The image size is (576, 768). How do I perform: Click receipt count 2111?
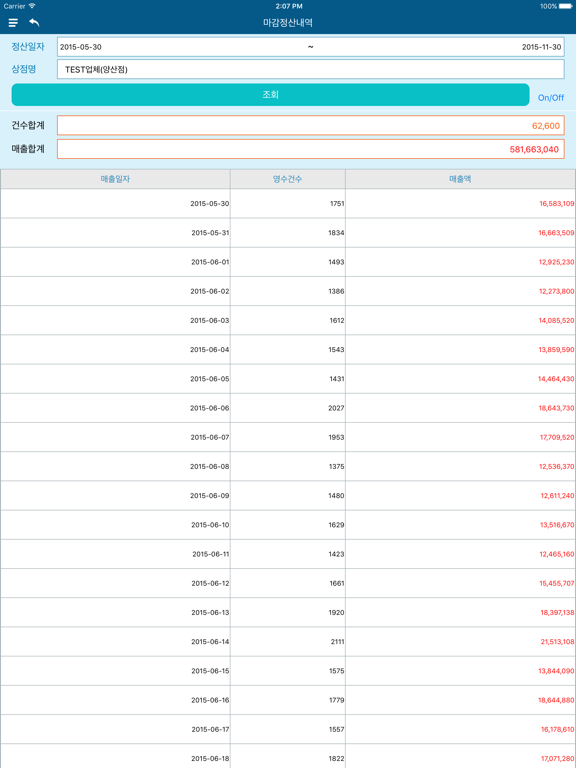click(337, 642)
